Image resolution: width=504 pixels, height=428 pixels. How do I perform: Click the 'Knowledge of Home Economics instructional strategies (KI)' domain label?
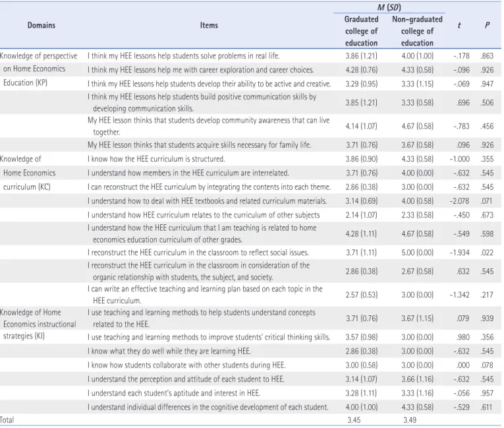(38, 324)
